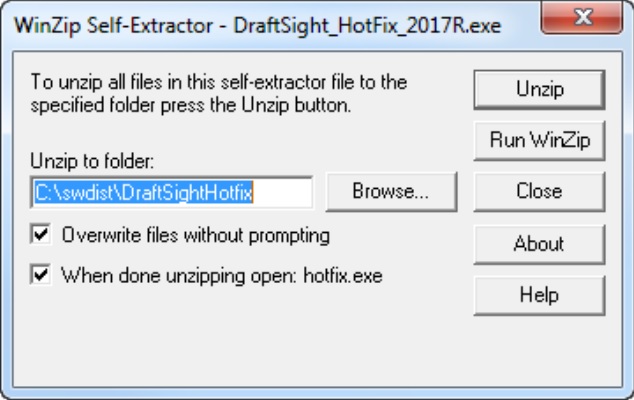The image size is (634, 400).
Task: Click the Unzip button
Action: [539, 89]
